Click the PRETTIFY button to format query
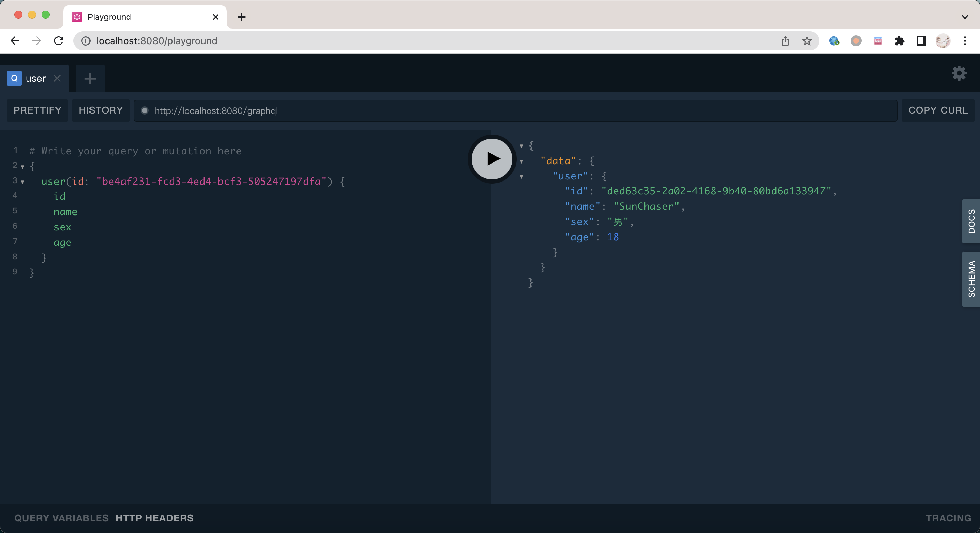 pos(37,110)
